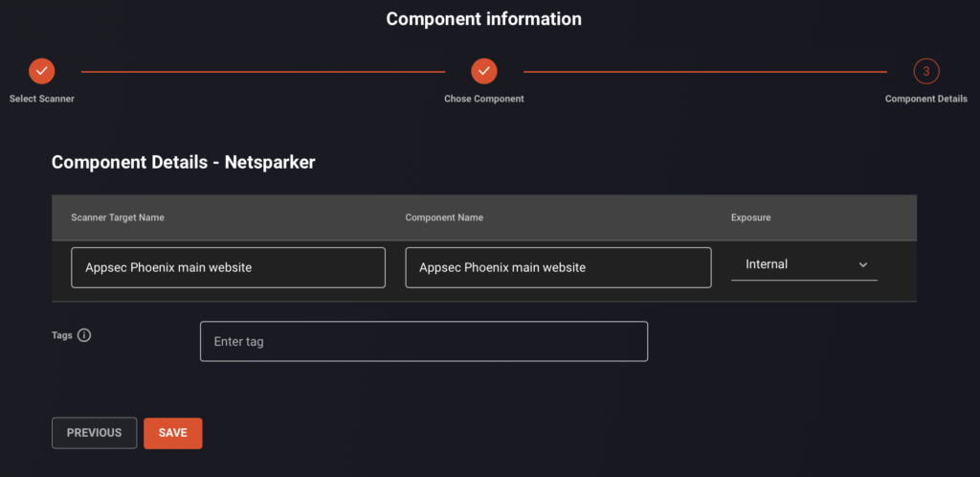Select the Select Scanner step label

tap(42, 99)
